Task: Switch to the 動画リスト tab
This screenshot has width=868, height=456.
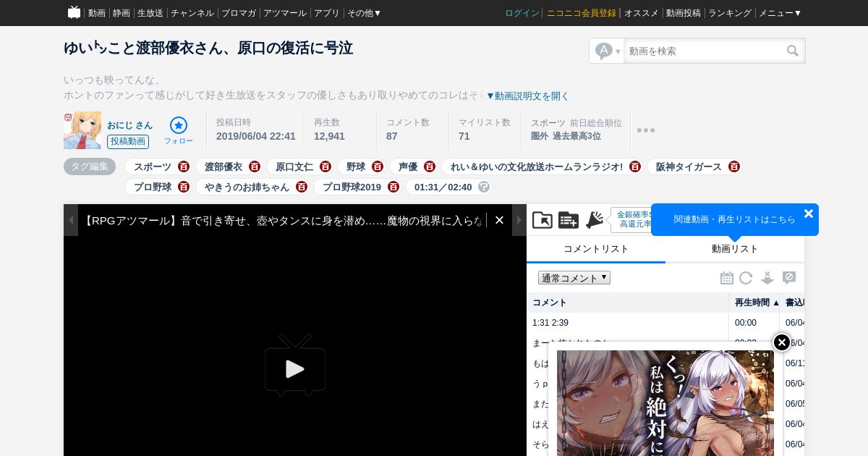Action: [735, 248]
